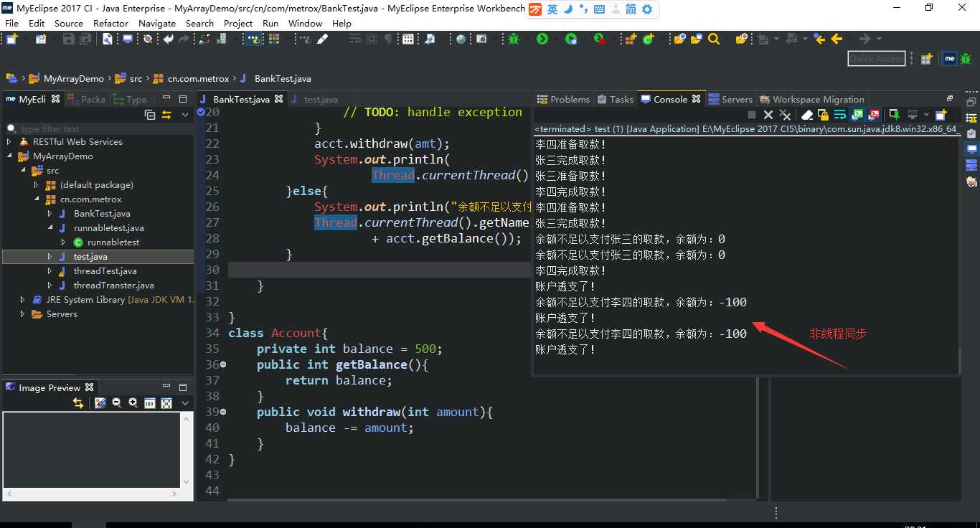Click Clear Console eraser icon
The width and height of the screenshot is (980, 528).
click(x=807, y=115)
